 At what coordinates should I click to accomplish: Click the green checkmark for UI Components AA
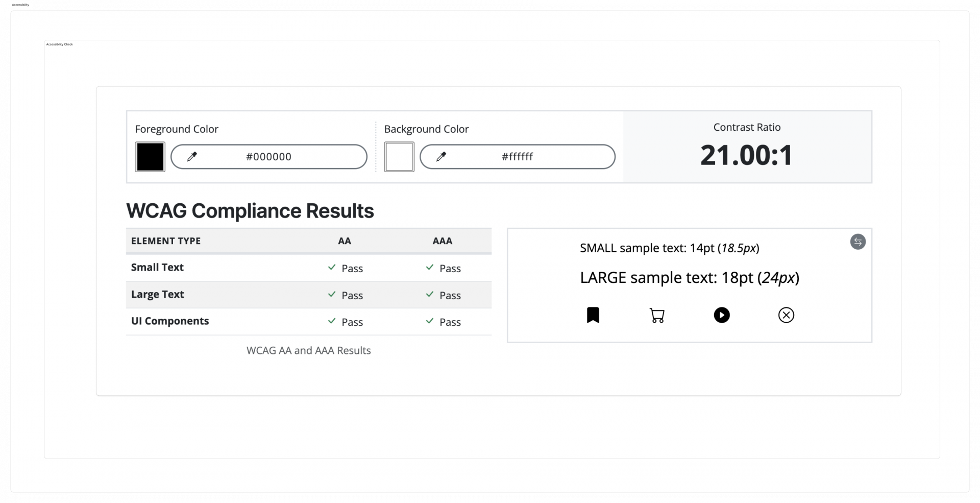pyautogui.click(x=332, y=321)
